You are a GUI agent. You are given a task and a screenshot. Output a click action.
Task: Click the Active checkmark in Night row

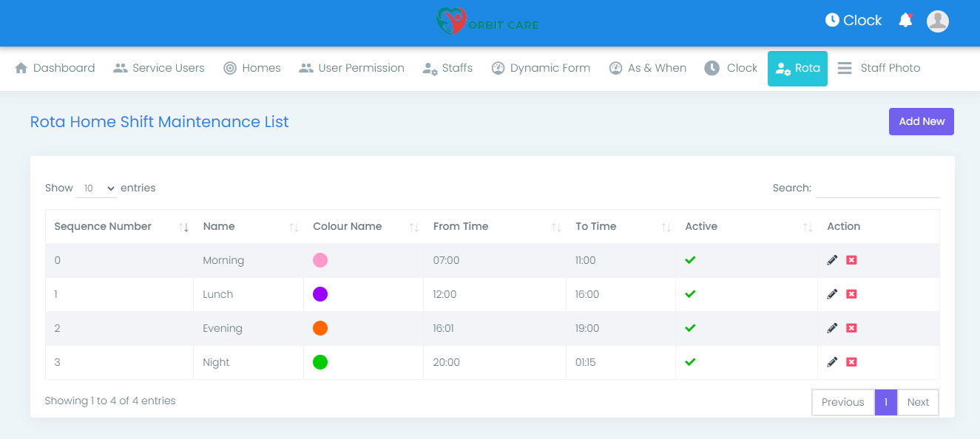[x=690, y=362]
